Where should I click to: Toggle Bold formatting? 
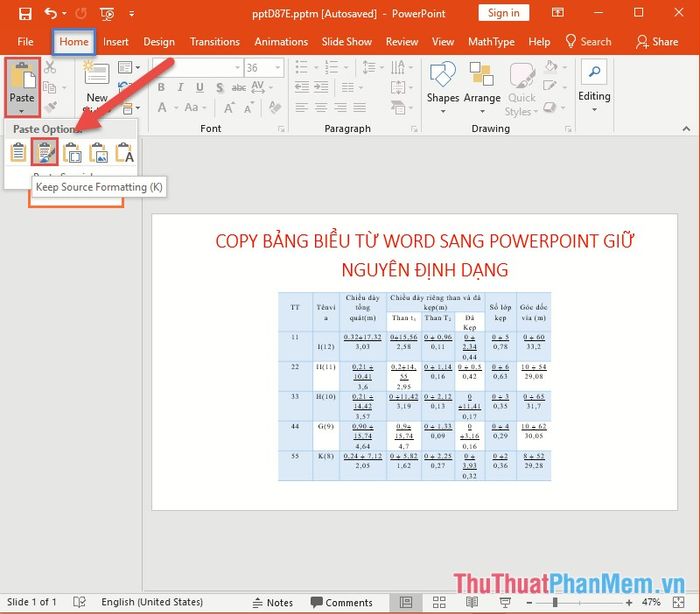[162, 87]
